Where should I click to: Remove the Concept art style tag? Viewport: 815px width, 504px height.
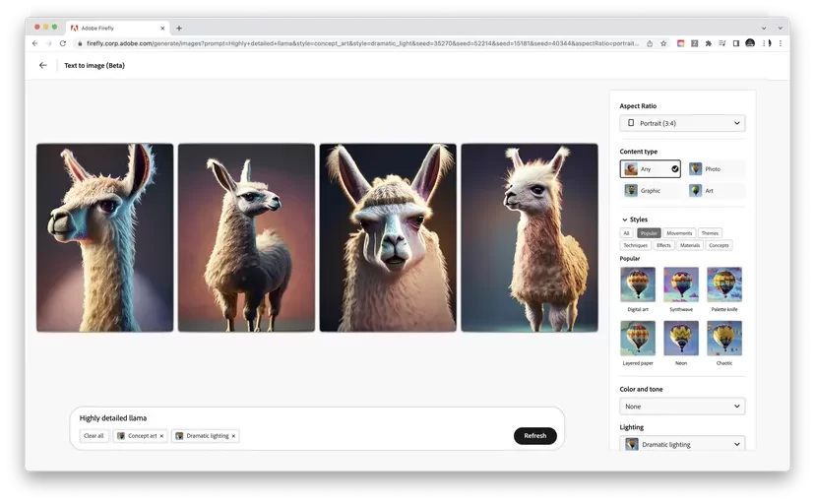pos(161,436)
